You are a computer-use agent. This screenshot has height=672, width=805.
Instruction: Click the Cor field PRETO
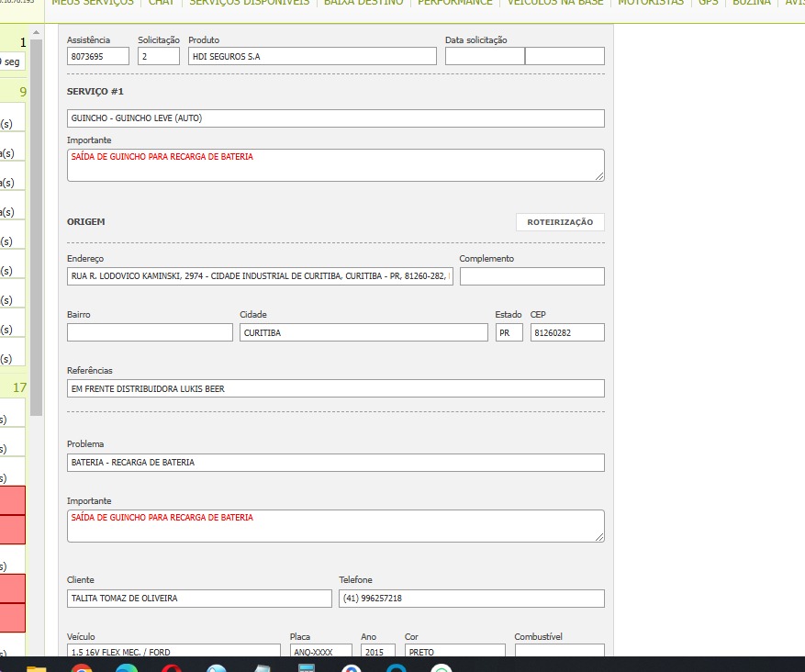[455, 651]
